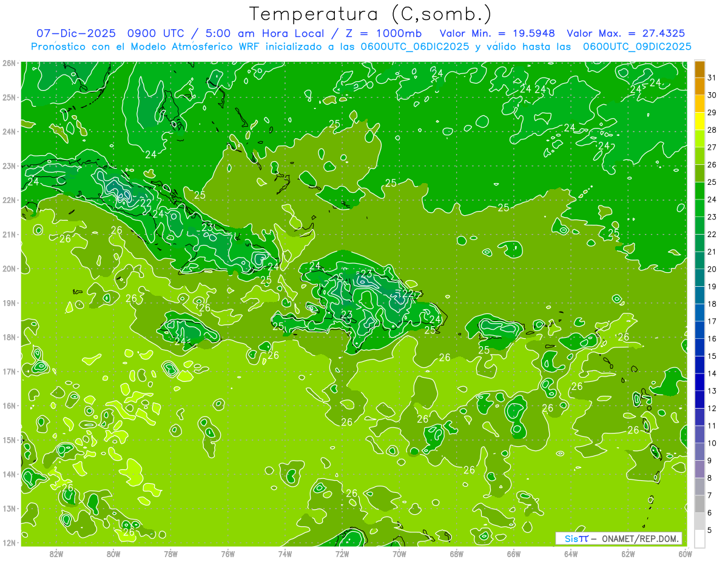
Task: Pick the purple legend swatch between 8 and 9
Action: (x=700, y=469)
